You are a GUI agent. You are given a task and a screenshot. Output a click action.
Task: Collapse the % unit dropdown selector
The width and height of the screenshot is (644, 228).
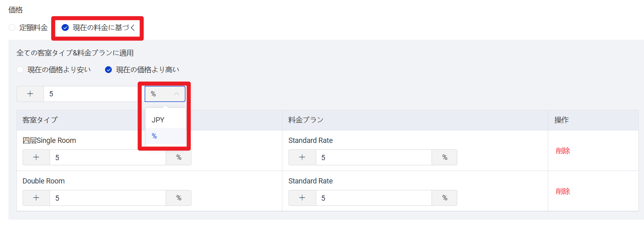(165, 94)
